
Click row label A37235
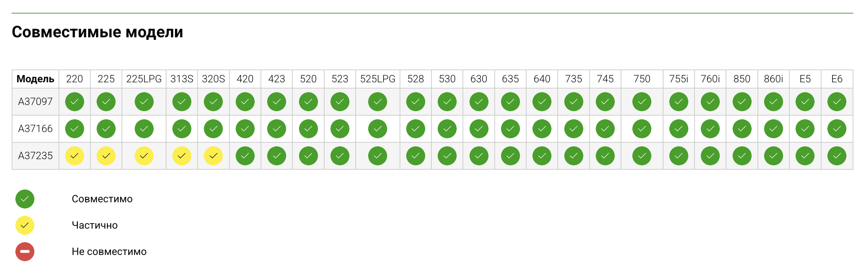click(x=35, y=156)
